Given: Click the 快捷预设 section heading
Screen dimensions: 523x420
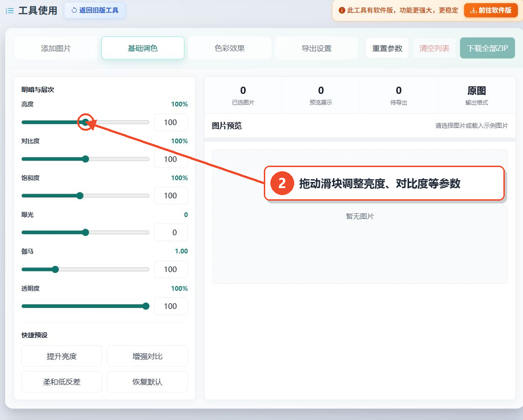Looking at the screenshot, I should 35,335.
